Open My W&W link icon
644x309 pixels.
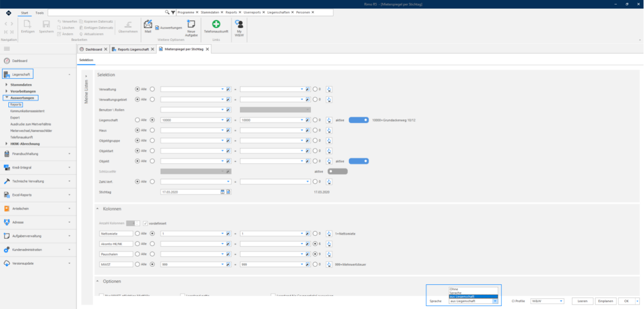click(x=239, y=28)
